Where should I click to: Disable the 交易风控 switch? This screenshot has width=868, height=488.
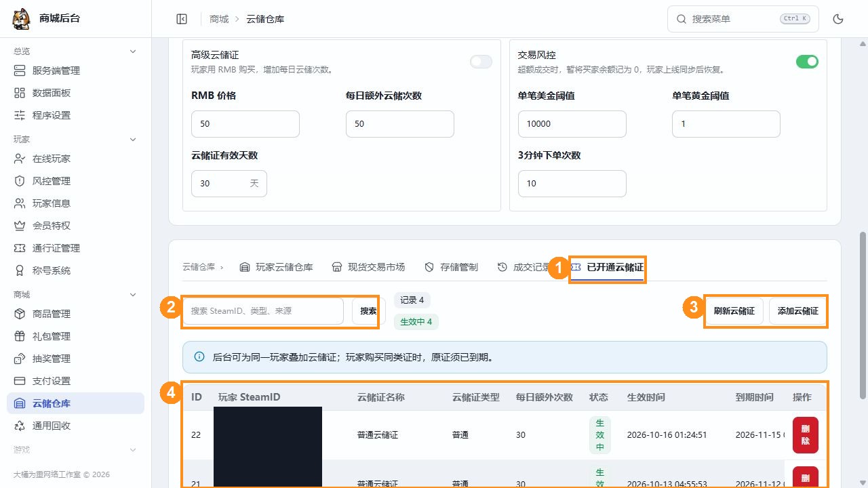click(807, 62)
